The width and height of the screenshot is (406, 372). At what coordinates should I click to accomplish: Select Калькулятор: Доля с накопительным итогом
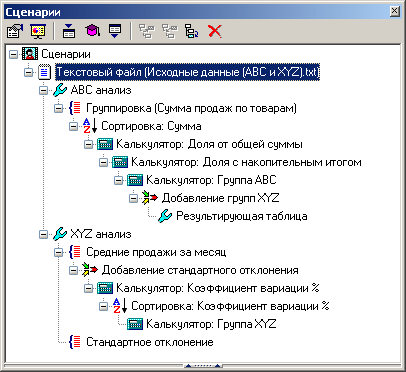246,162
